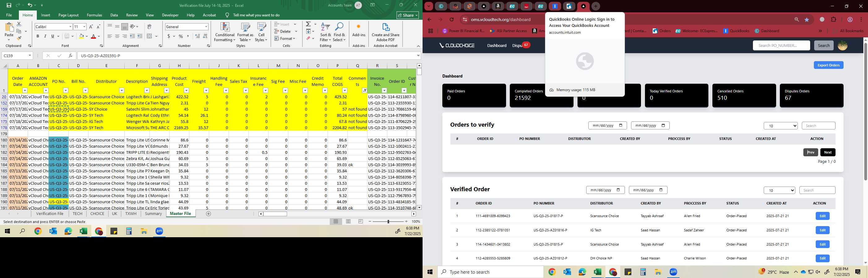Open Conditional Formatting in Styles group
Image resolution: width=868 pixels, height=278 pixels.
click(225, 32)
